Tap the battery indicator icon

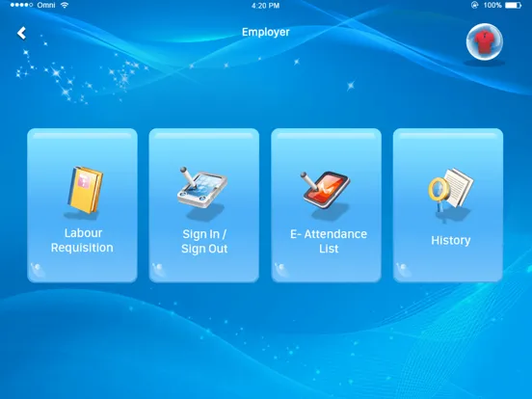click(513, 5)
